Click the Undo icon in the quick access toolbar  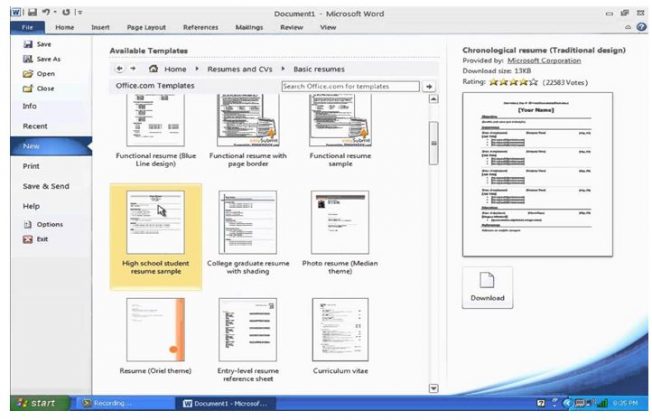[x=46, y=12]
